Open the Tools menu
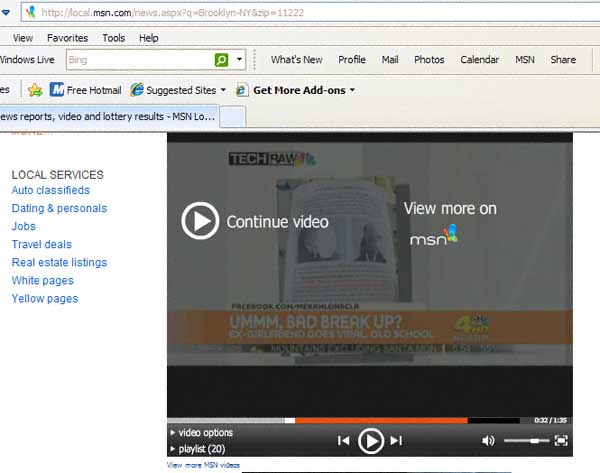Viewport: 600px width, 473px height. (114, 38)
